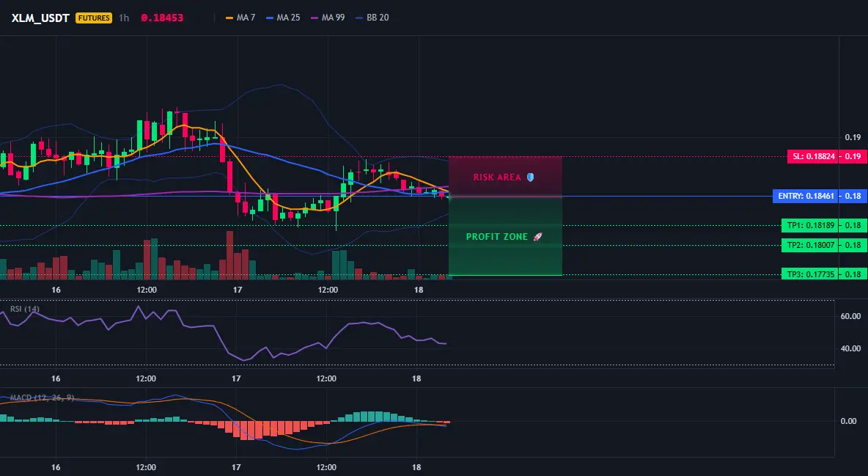Image resolution: width=868 pixels, height=476 pixels.
Task: Click the MA 25 legend entry
Action: click(283, 18)
